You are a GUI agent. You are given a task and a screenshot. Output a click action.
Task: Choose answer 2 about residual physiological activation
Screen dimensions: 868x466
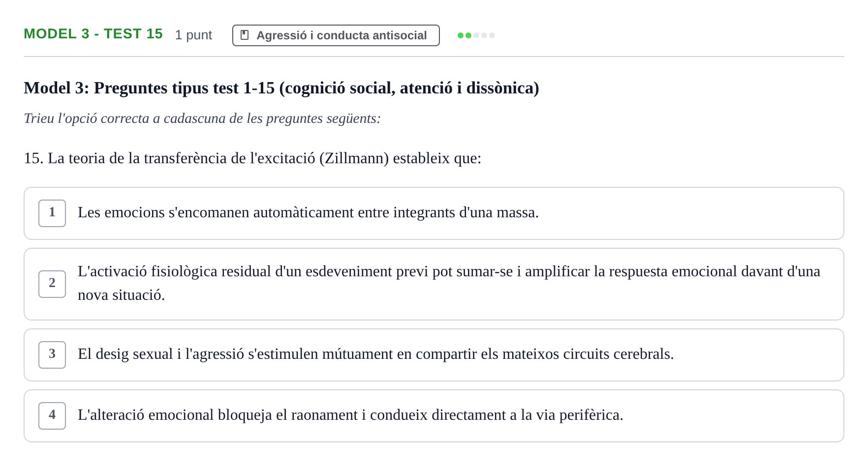(x=434, y=284)
